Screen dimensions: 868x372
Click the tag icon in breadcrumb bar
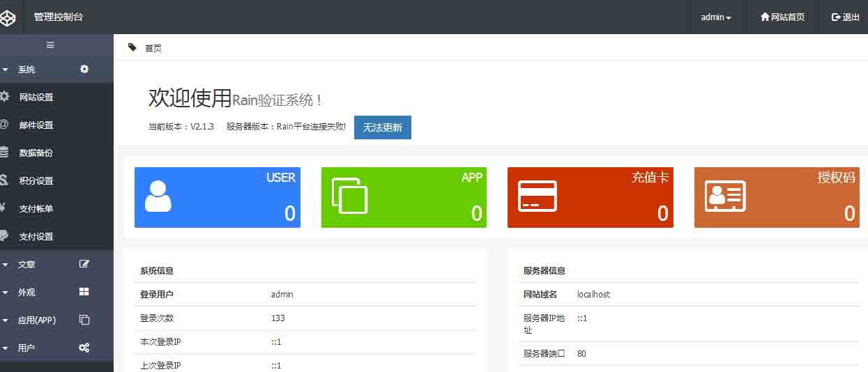pyautogui.click(x=132, y=47)
